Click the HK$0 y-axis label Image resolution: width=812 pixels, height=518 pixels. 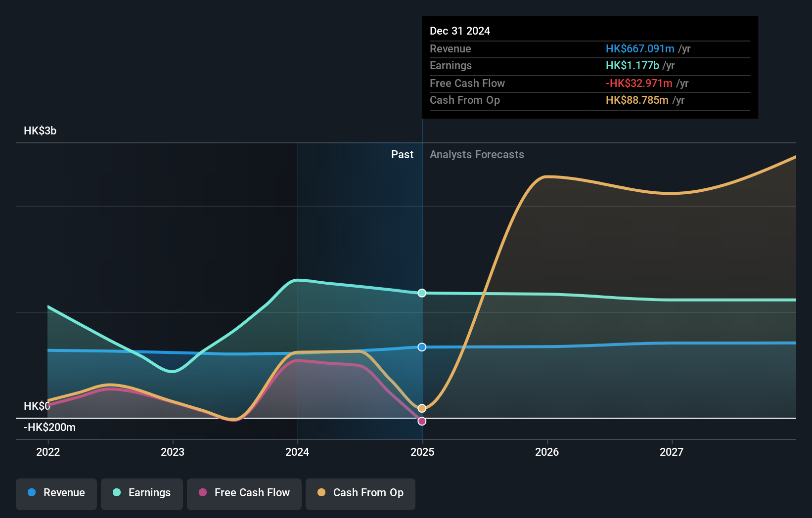tap(37, 406)
